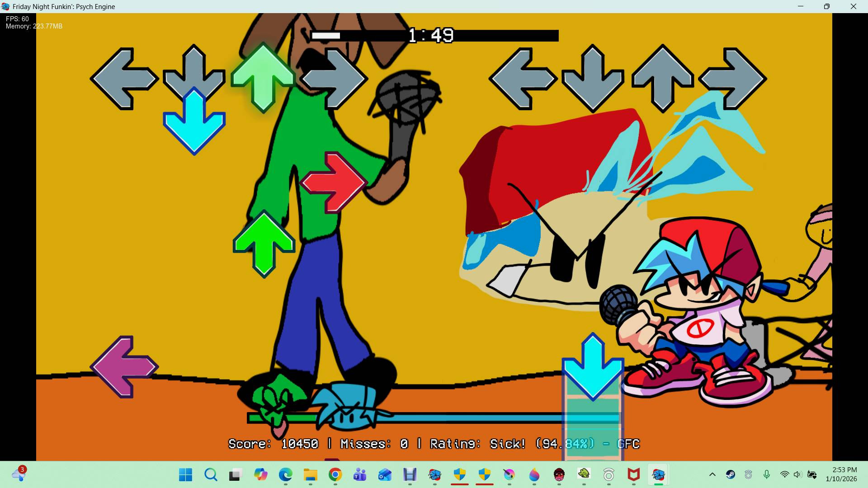Click the "Score: 10450" text
Viewport: 868px width, 488px height.
click(273, 444)
